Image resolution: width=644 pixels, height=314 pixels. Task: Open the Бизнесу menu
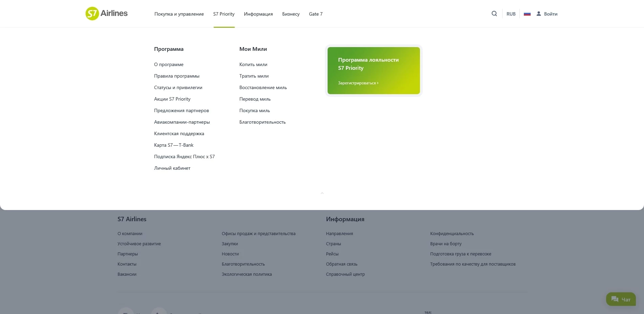point(290,14)
